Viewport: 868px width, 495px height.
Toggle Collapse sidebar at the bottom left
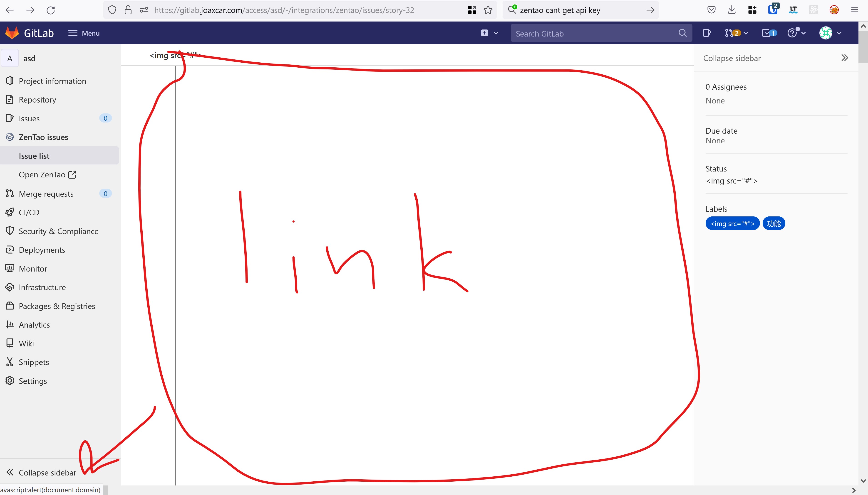click(x=41, y=472)
